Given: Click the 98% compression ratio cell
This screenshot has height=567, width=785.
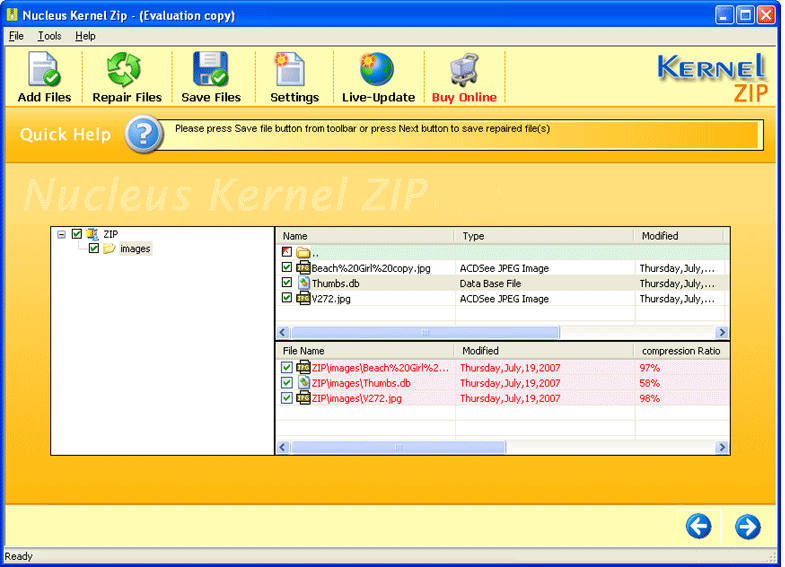Looking at the screenshot, I should [649, 398].
